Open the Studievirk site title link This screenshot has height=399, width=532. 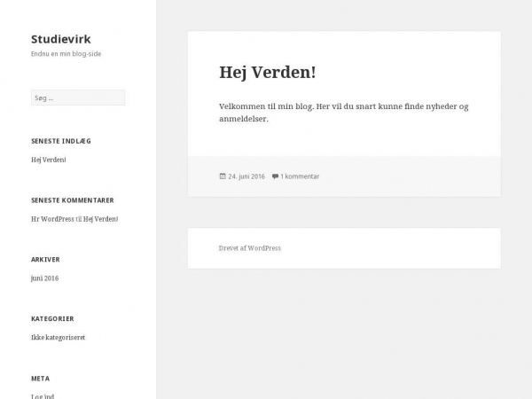tap(61, 39)
